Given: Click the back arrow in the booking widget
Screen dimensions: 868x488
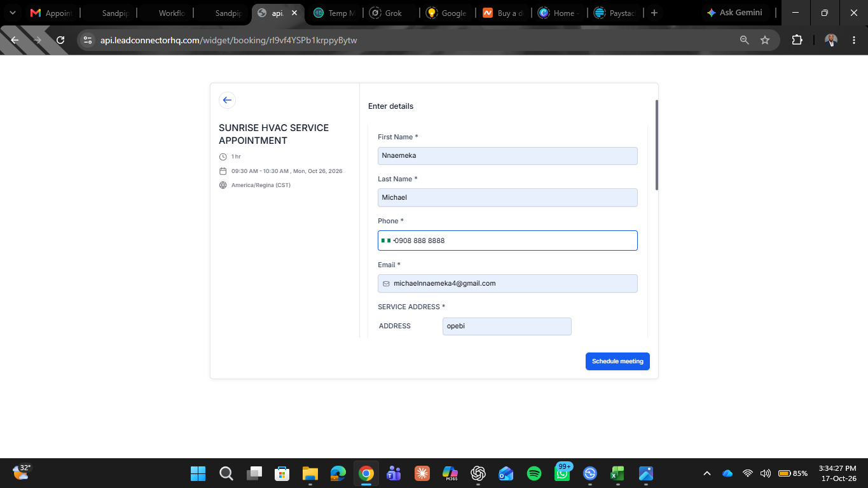Looking at the screenshot, I should coord(227,100).
